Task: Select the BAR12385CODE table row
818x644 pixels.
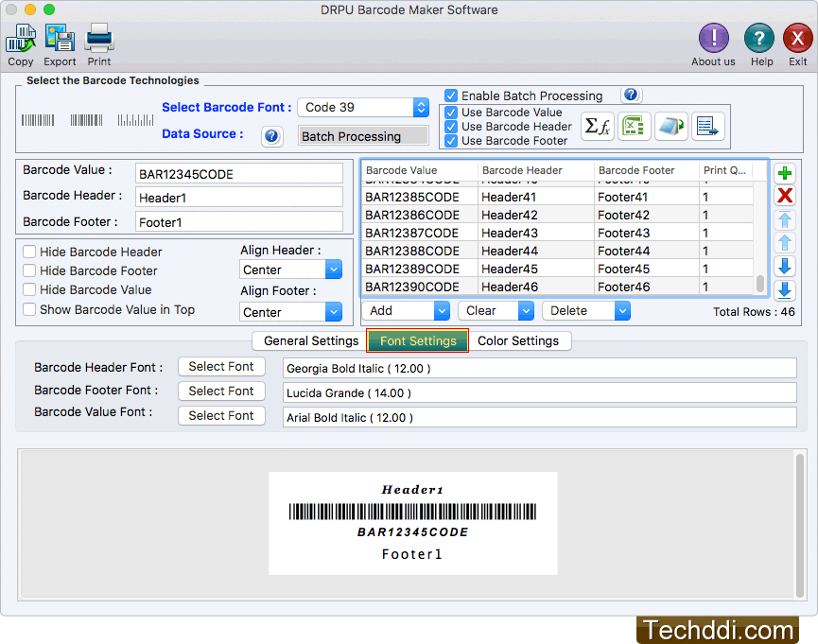Action: [558, 198]
